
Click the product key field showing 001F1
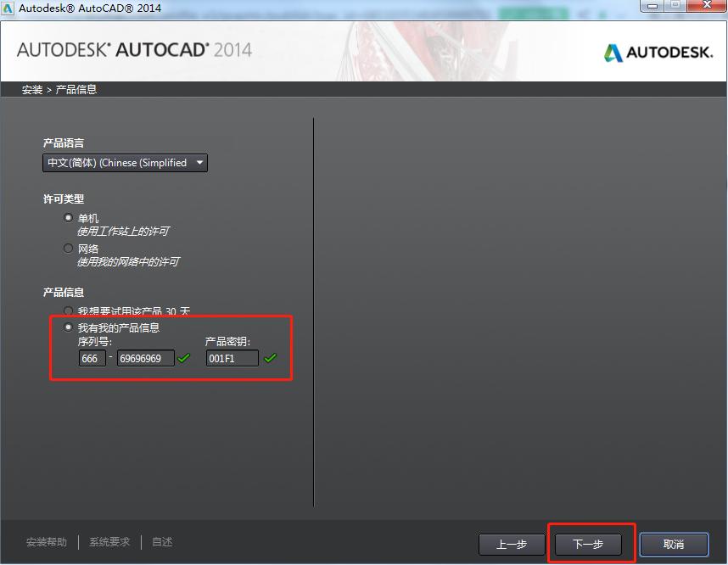(231, 358)
